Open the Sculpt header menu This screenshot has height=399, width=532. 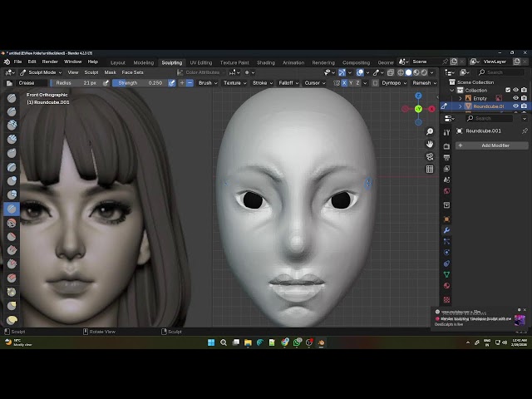tap(91, 72)
